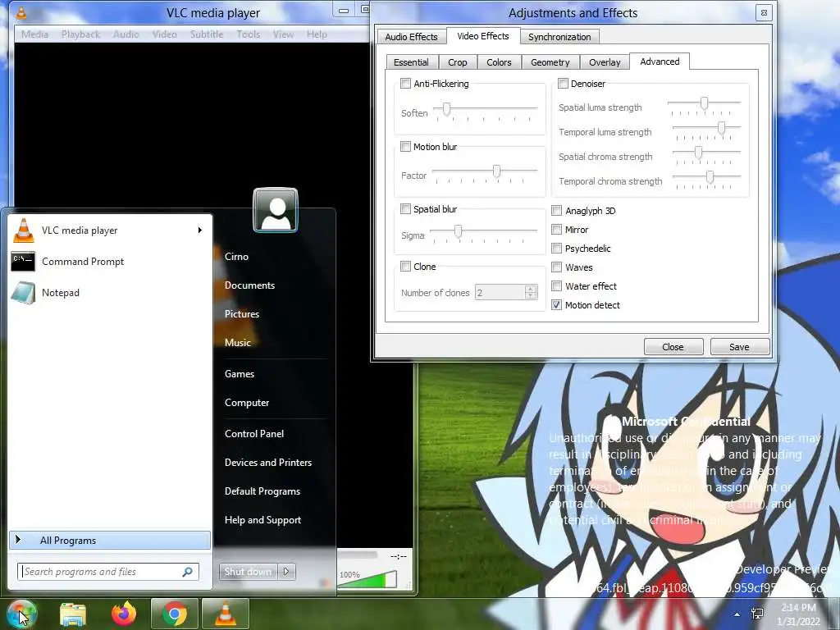Enable the Mirror effect checkbox
The width and height of the screenshot is (840, 630).
tap(557, 230)
